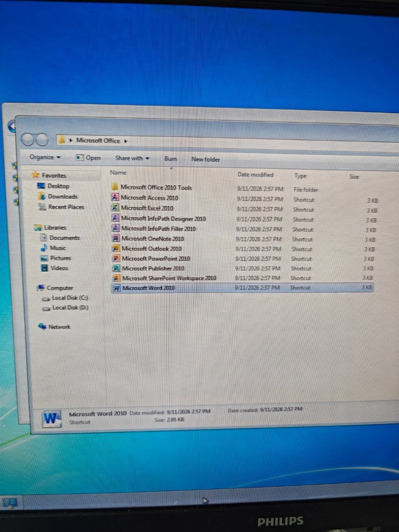The width and height of the screenshot is (399, 532).
Task: Go back with the Back navigation button
Action: coord(28,140)
